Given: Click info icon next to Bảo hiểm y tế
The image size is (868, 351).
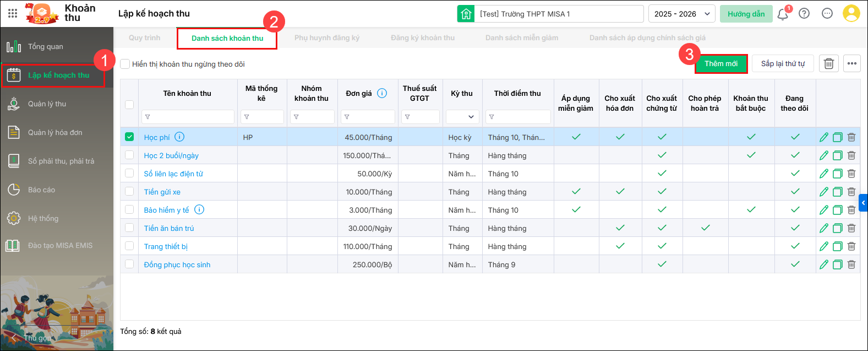Looking at the screenshot, I should click(x=199, y=209).
